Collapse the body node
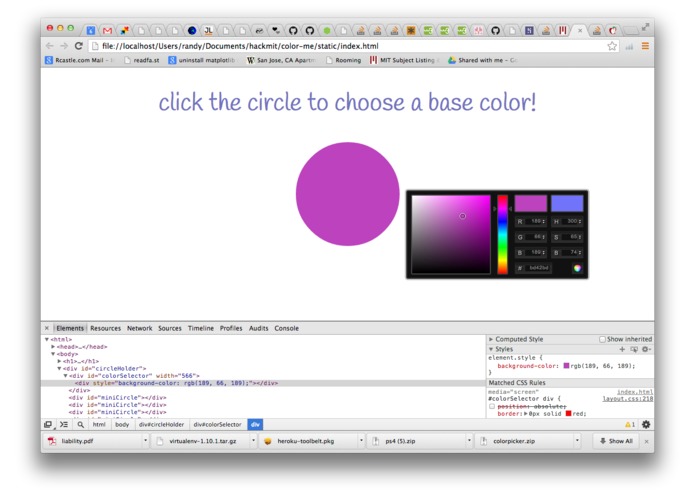695x494 pixels. coord(53,354)
